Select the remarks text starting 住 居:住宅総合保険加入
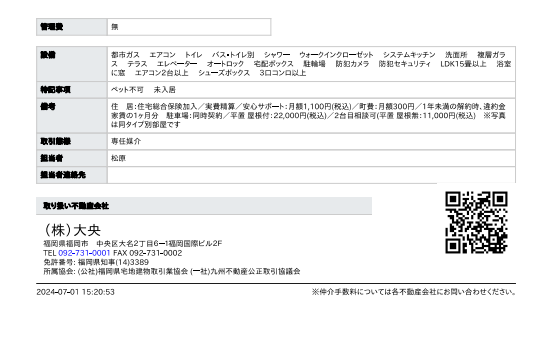This screenshot has width=553, height=361. 309,116
